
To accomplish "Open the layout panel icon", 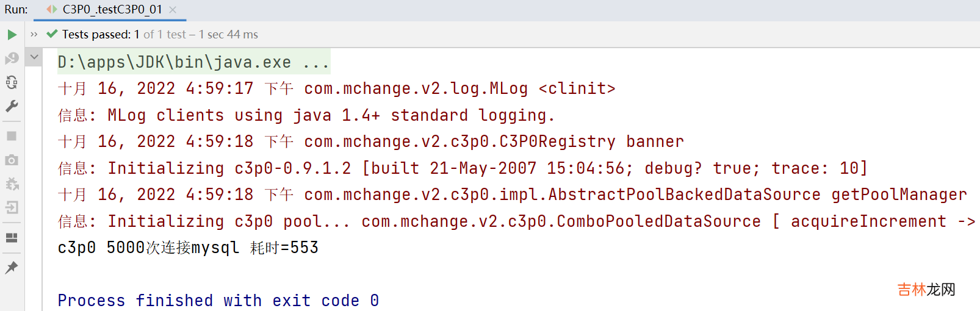I will 12,238.
